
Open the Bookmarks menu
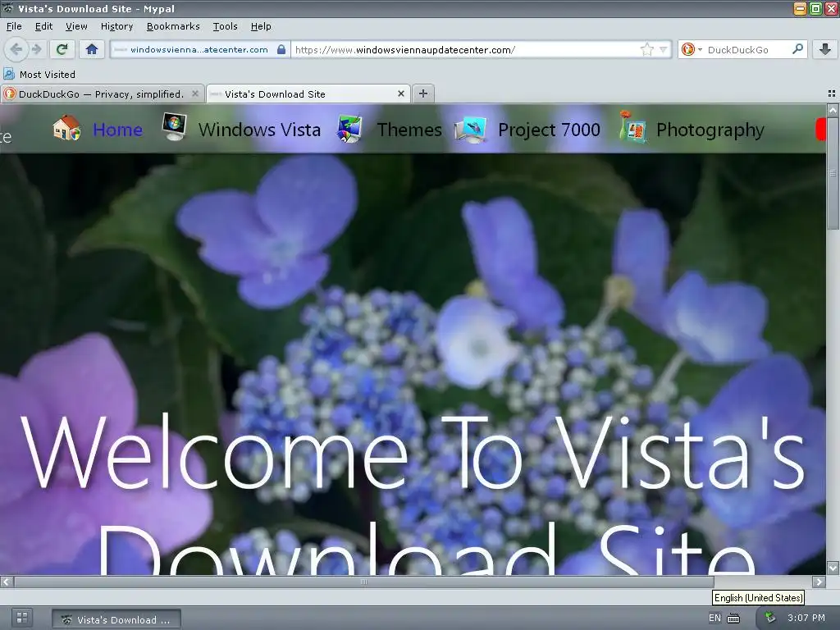[173, 26]
